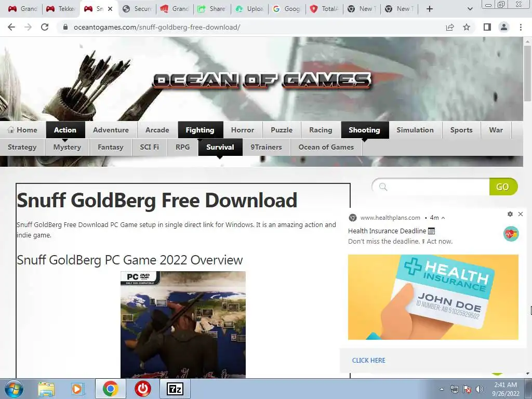This screenshot has height=399, width=532.
Task: Open the red power button taskbar app
Action: click(x=143, y=389)
